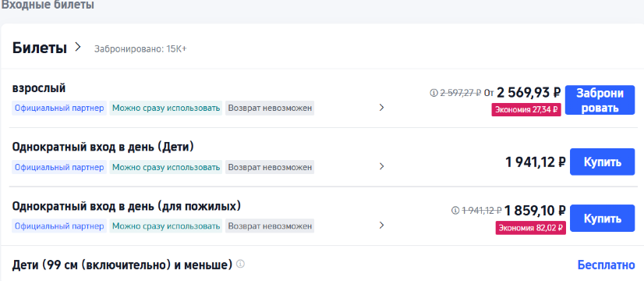Open details chevron in для пожилых row
The width and height of the screenshot is (644, 281).
coord(381,226)
